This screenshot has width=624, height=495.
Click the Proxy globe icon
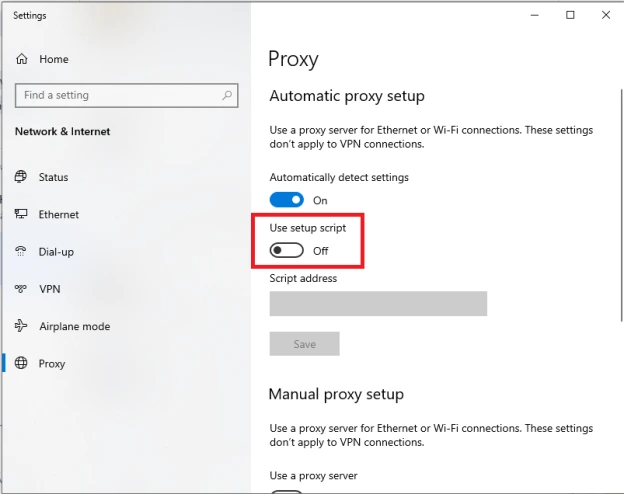click(21, 364)
